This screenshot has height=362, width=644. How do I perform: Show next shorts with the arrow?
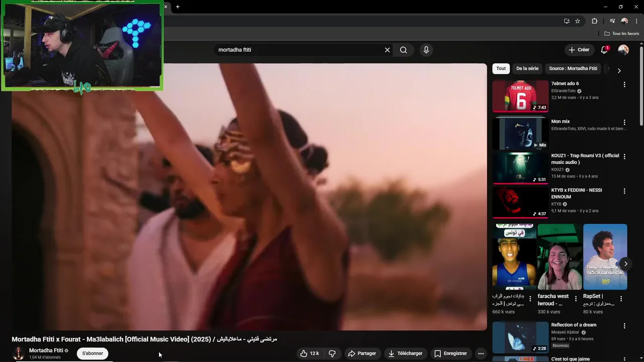625,263
